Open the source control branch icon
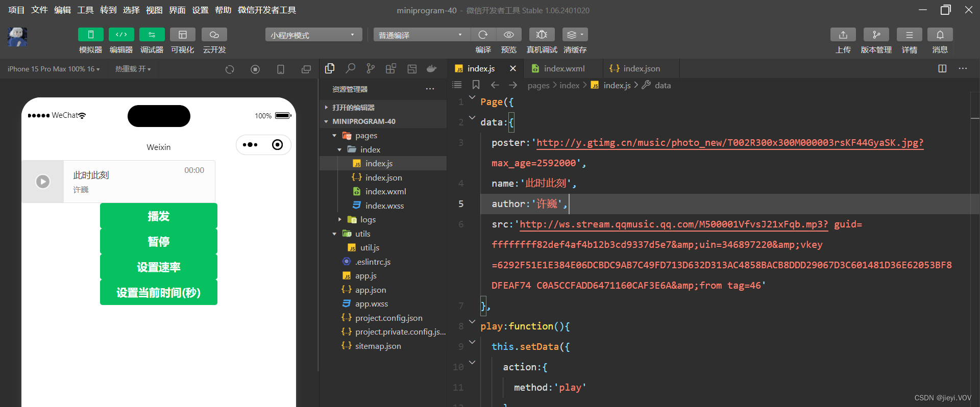Viewport: 980px width, 407px height. 371,68
